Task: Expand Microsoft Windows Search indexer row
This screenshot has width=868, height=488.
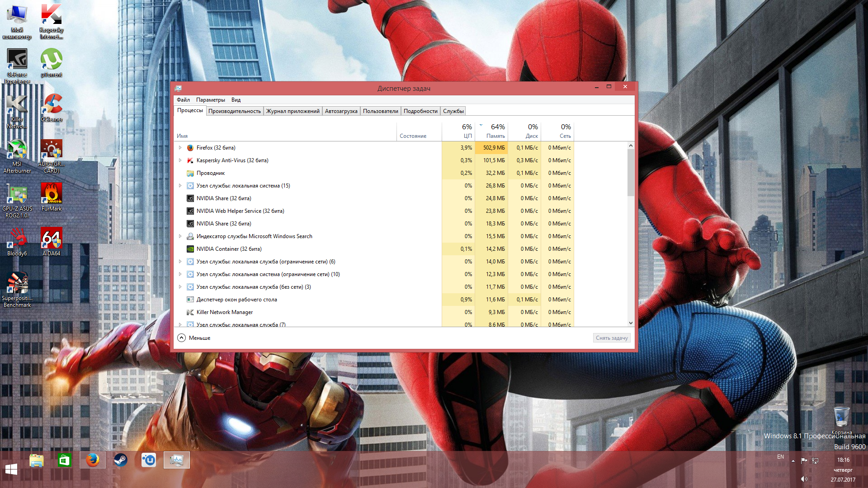Action: coord(180,236)
